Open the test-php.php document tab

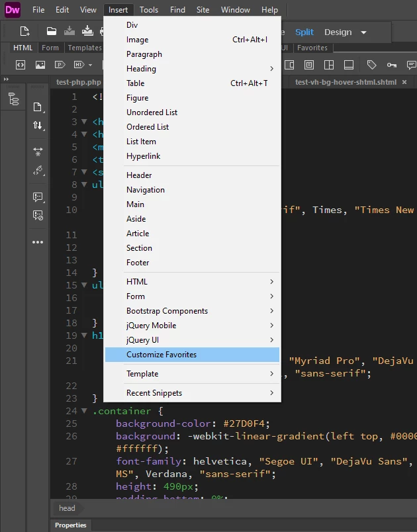tap(78, 82)
